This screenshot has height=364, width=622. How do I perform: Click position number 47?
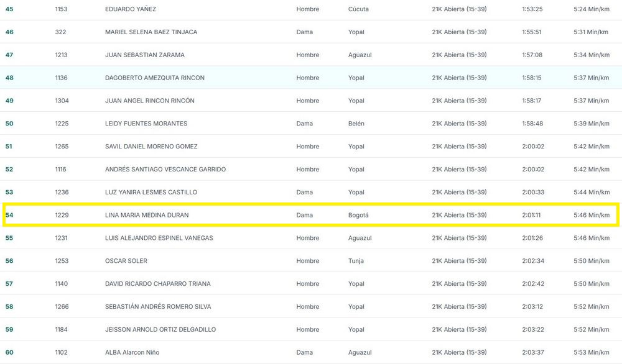coord(9,55)
